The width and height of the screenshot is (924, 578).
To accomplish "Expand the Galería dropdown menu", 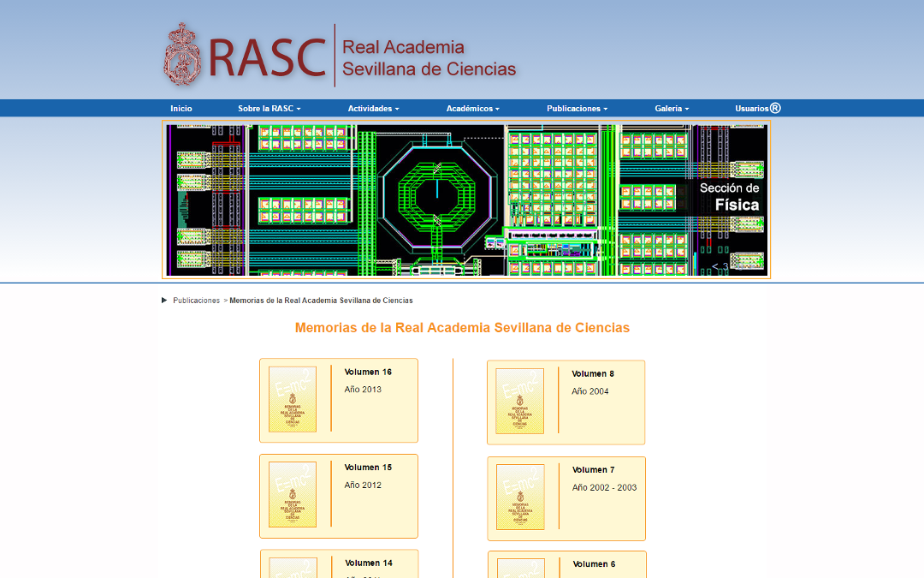I will 672,109.
